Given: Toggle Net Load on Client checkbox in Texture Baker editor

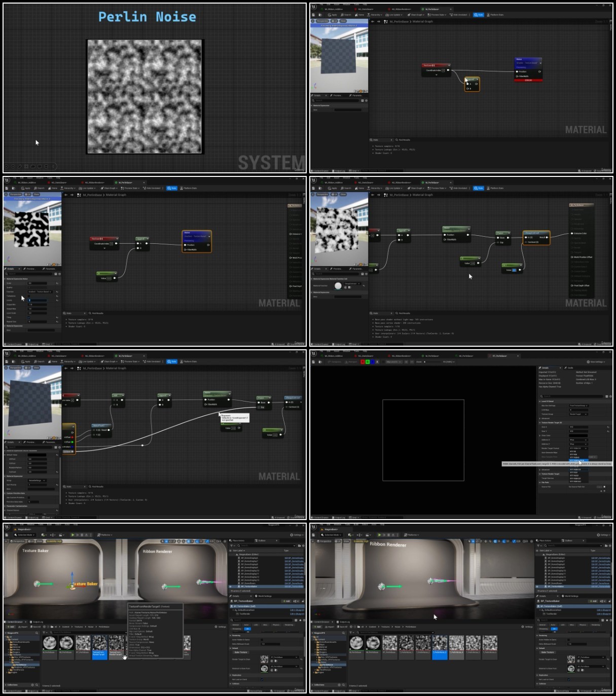Looking at the screenshot, I should [261, 679].
